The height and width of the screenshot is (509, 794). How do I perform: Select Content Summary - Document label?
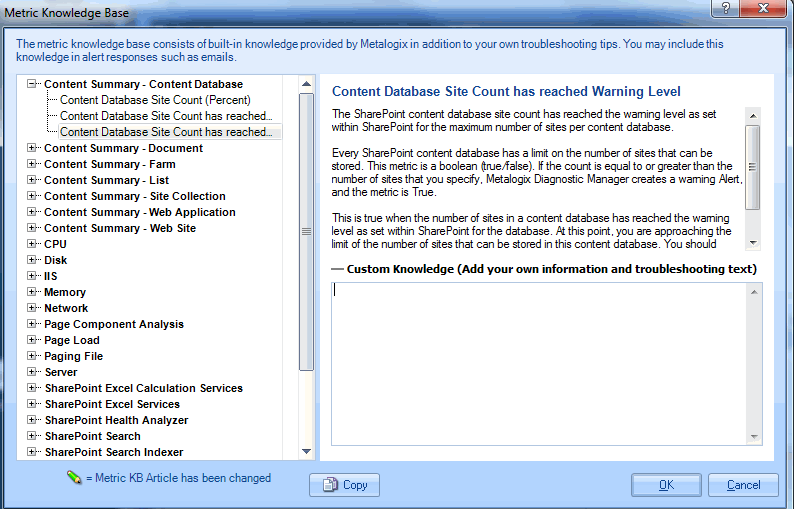point(123,148)
